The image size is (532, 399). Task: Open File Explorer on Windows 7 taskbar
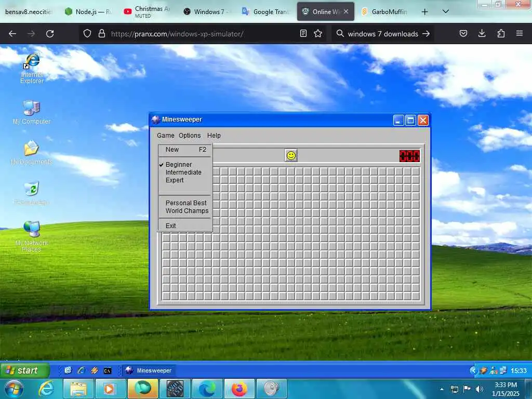point(79,389)
